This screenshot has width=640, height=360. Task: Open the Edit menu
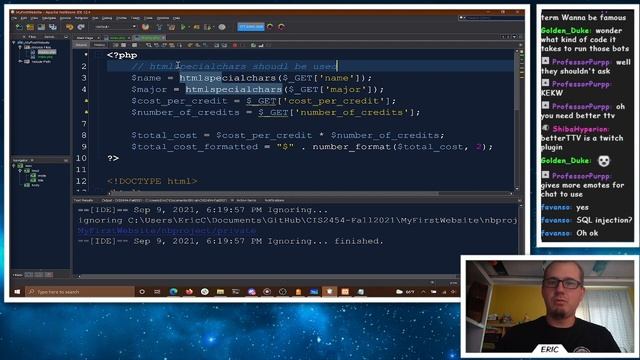[x=24, y=18]
